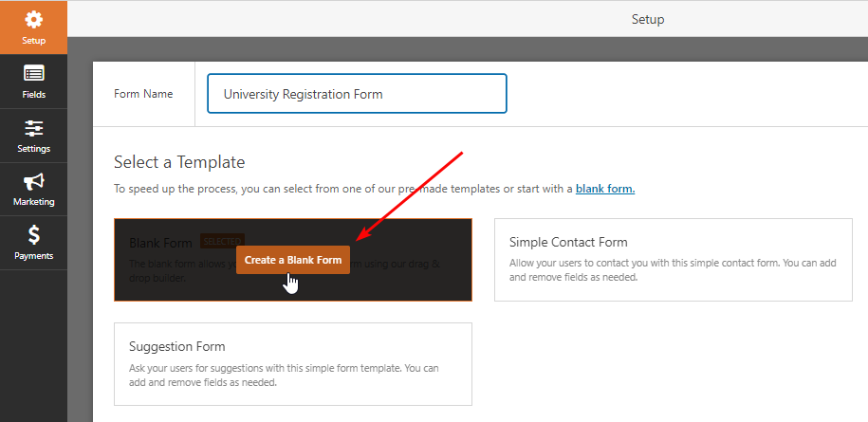The image size is (868, 422).
Task: Follow the "blank form" hyperlink
Action: [604, 189]
